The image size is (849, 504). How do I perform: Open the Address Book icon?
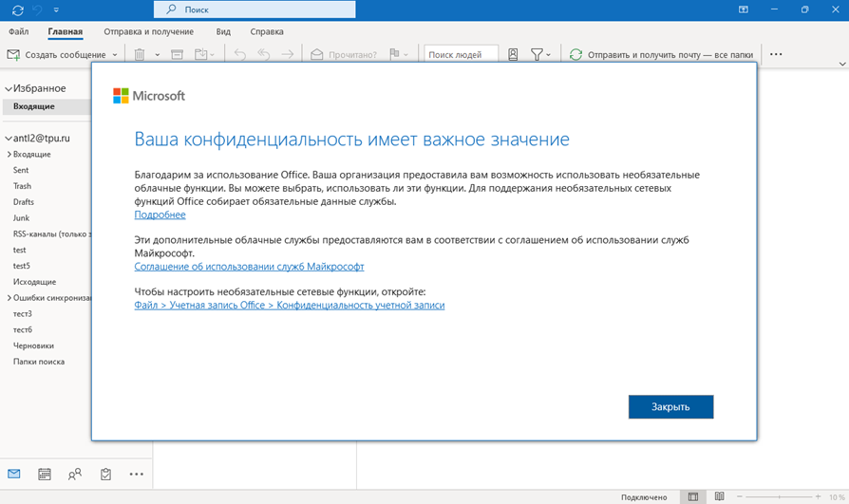pyautogui.click(x=513, y=54)
